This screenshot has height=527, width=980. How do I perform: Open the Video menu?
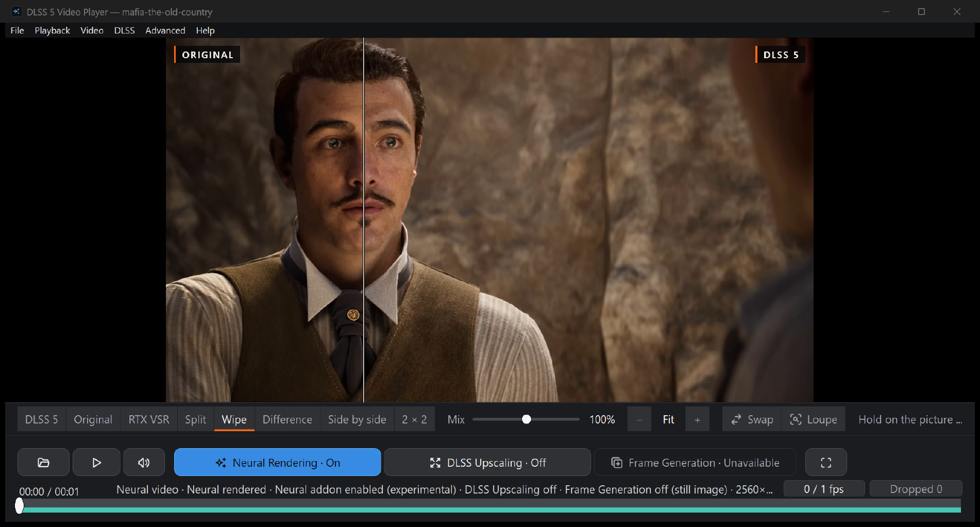pyautogui.click(x=92, y=30)
